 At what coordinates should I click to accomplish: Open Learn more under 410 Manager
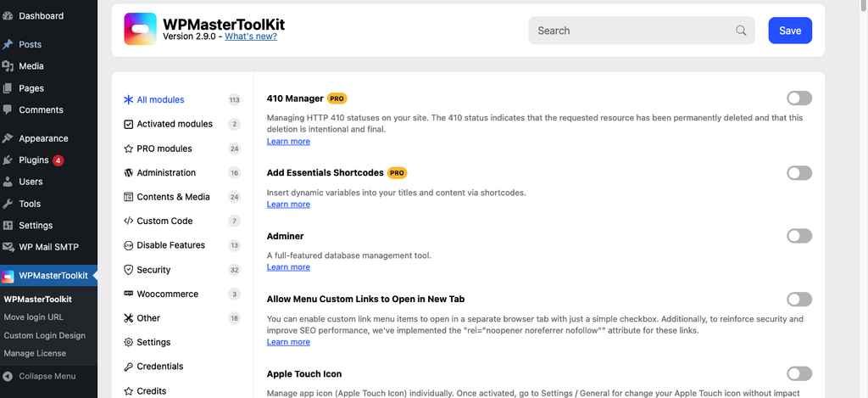288,142
